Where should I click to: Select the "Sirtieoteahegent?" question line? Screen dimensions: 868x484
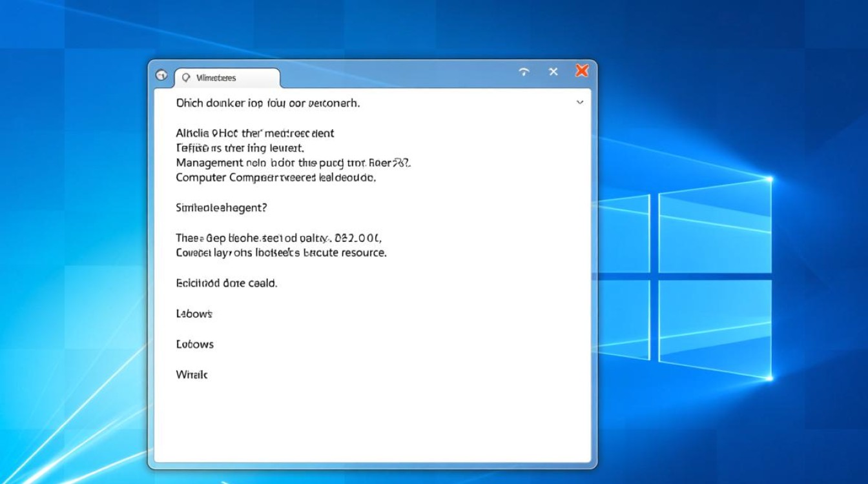[x=222, y=208]
